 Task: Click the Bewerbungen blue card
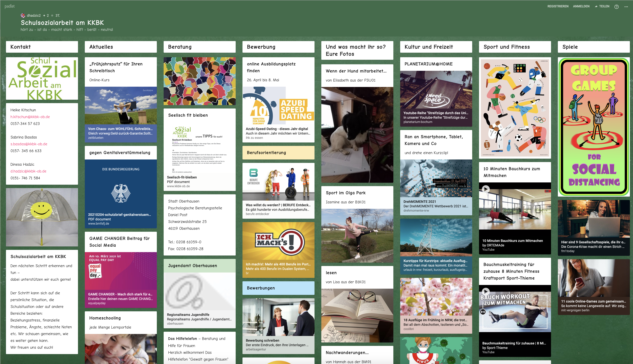click(x=278, y=288)
